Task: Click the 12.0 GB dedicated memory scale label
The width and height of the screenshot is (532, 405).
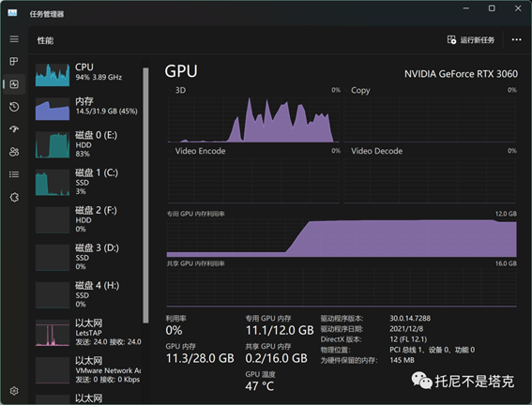Action: (x=506, y=214)
